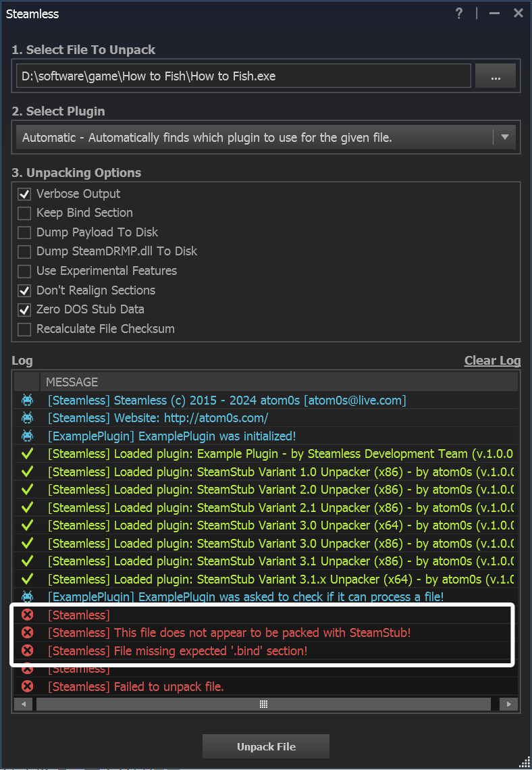Click checkmark icon beside Variant 3.0 x64 row
This screenshot has height=770, width=532.
click(28, 525)
